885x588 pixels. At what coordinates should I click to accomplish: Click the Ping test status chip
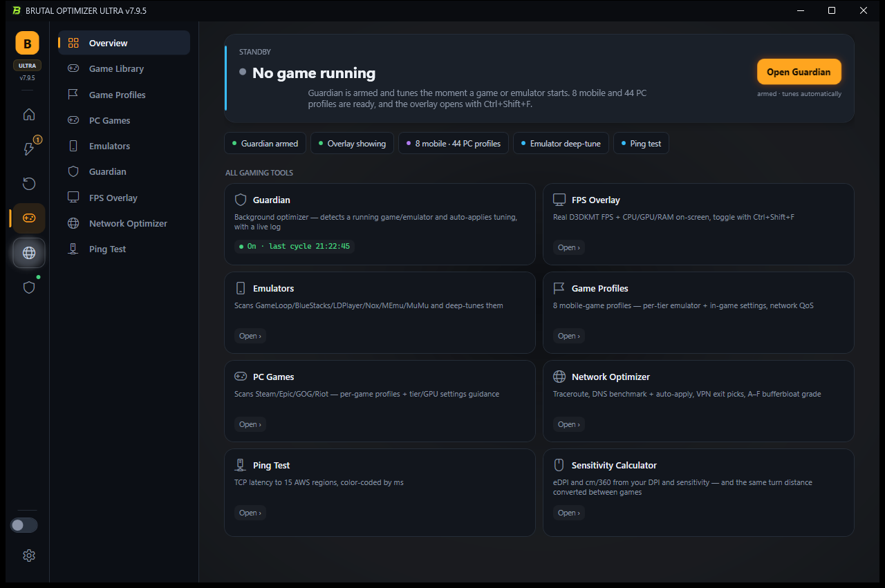(641, 143)
